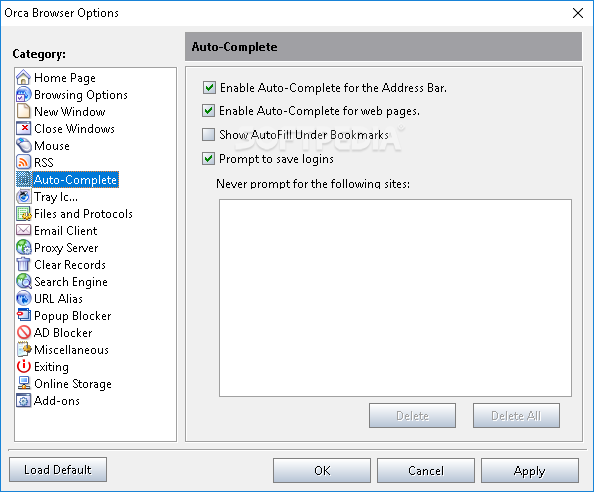Select Files and Protocols category
This screenshot has height=492, width=594.
point(83,214)
